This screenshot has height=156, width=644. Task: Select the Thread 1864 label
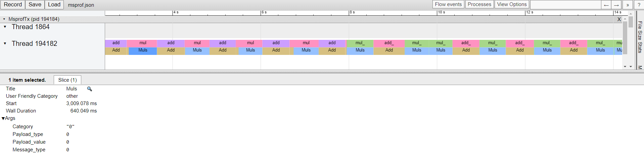(x=31, y=27)
